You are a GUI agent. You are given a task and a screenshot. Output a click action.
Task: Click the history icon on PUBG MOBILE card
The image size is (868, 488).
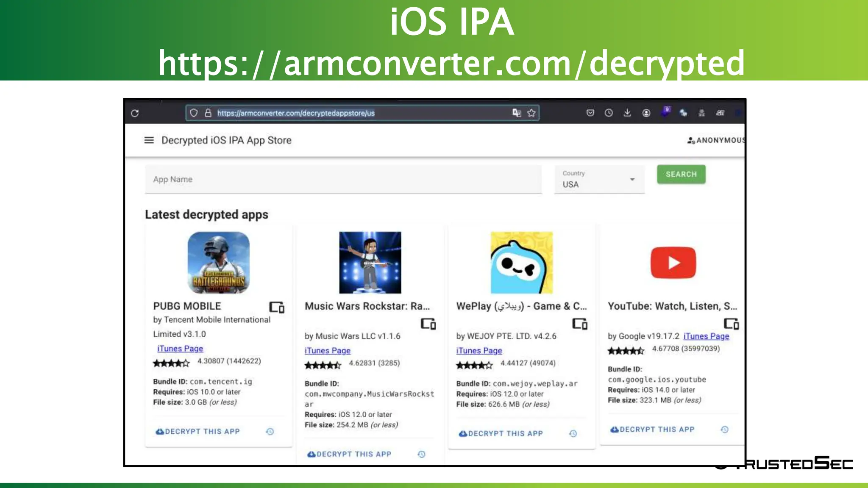[x=270, y=432]
